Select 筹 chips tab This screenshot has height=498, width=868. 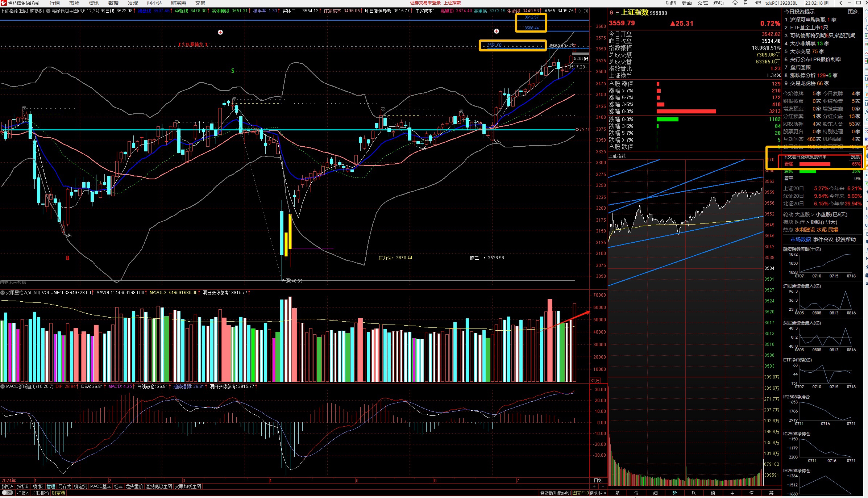[771, 493]
